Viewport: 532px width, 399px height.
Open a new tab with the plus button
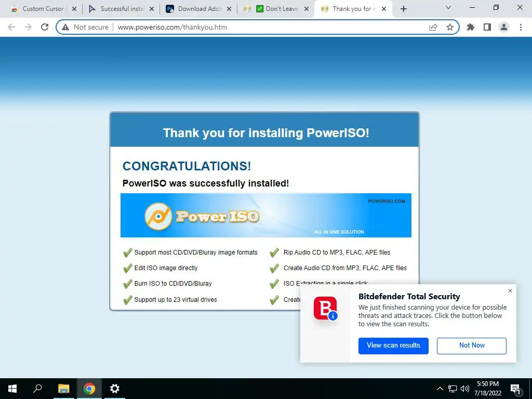403,9
